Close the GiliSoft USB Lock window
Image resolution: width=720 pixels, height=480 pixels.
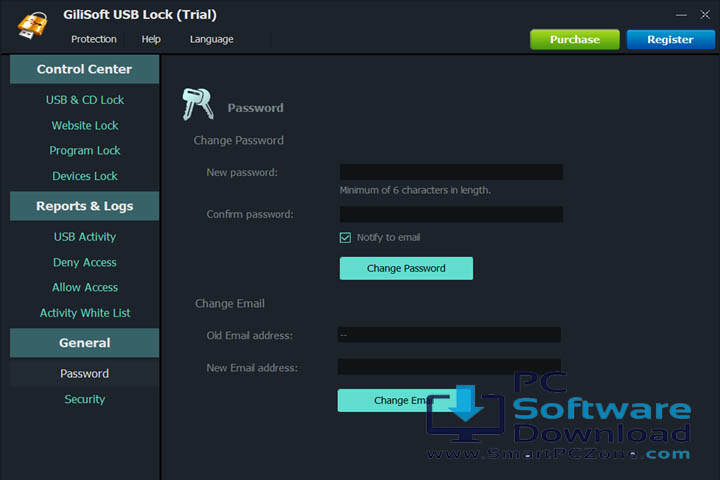coord(705,15)
